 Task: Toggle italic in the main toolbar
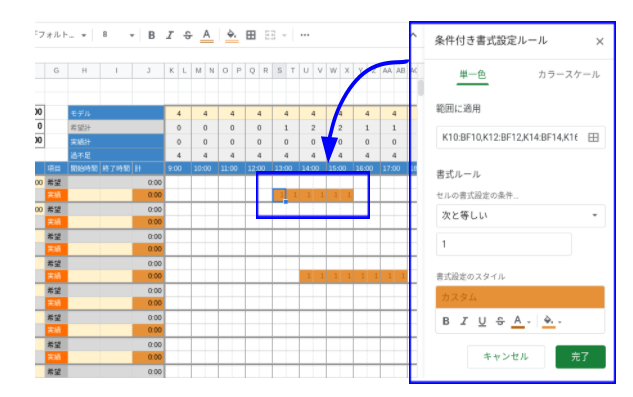click(x=170, y=36)
